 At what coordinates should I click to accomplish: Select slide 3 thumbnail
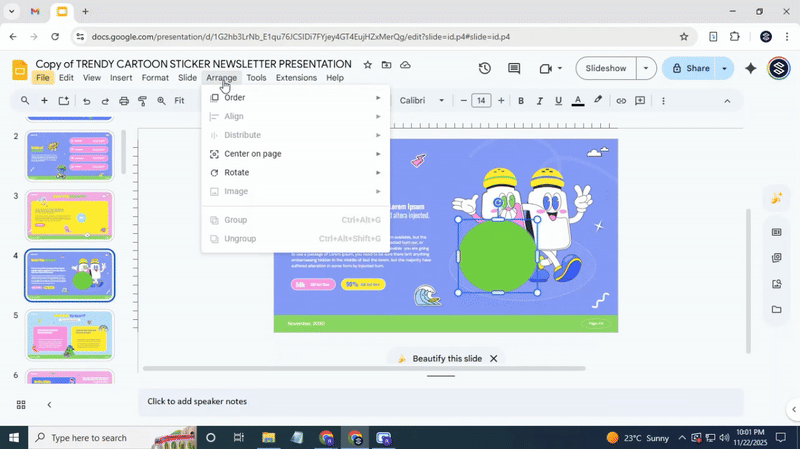coord(69,215)
